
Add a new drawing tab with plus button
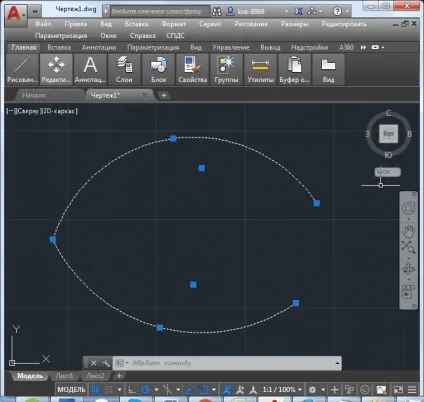[164, 96]
